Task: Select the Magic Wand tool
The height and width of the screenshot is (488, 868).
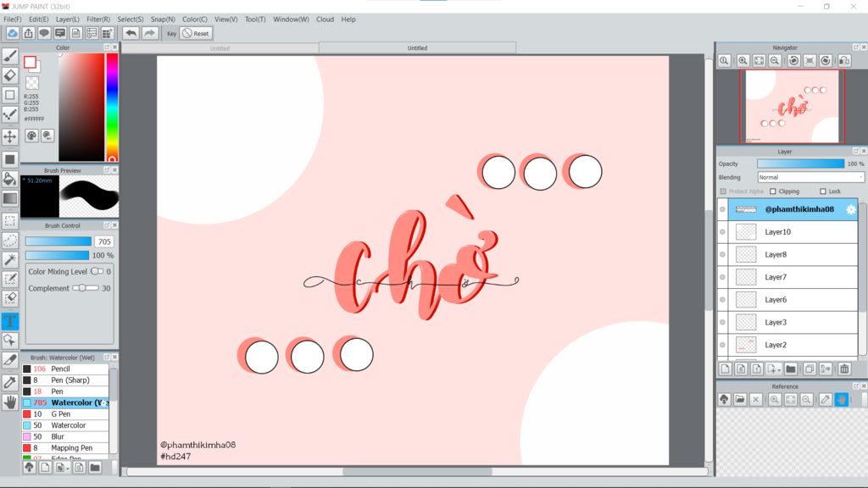Action: pos(10,259)
